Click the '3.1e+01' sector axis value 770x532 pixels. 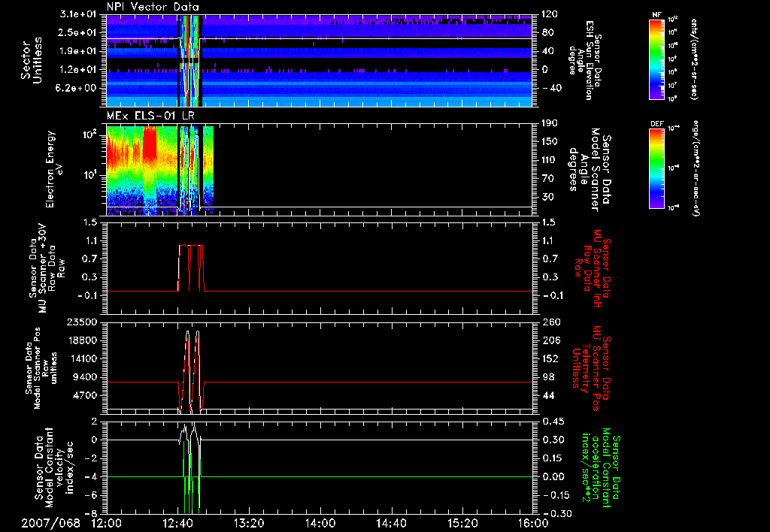point(78,14)
